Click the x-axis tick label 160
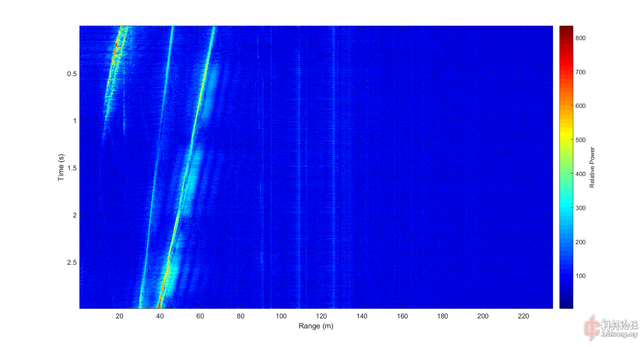The image size is (644, 347). (402, 316)
